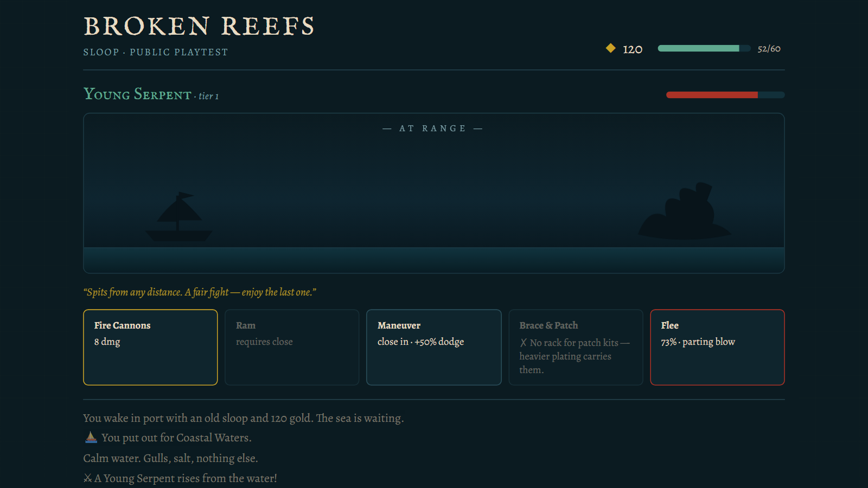Screen dimensions: 868x488
Task: Select the Ram action card
Action: (x=292, y=347)
